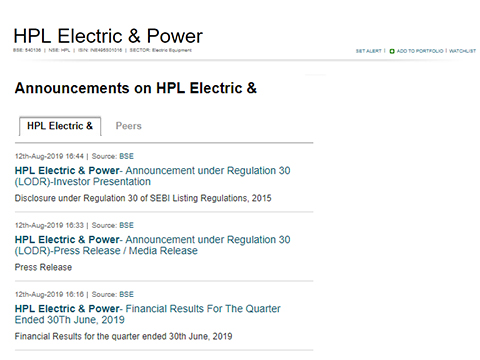Open the WATCHLIST link
This screenshot has height=360, width=480.
pyautogui.click(x=462, y=51)
